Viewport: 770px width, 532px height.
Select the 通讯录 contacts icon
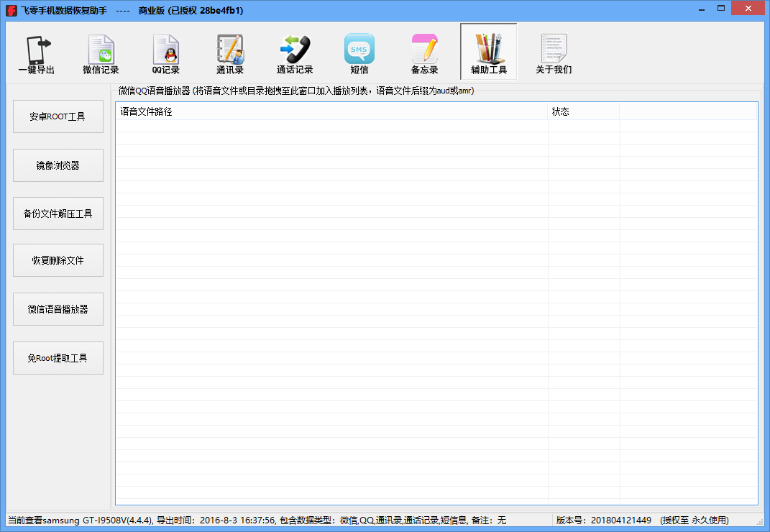[x=230, y=50]
